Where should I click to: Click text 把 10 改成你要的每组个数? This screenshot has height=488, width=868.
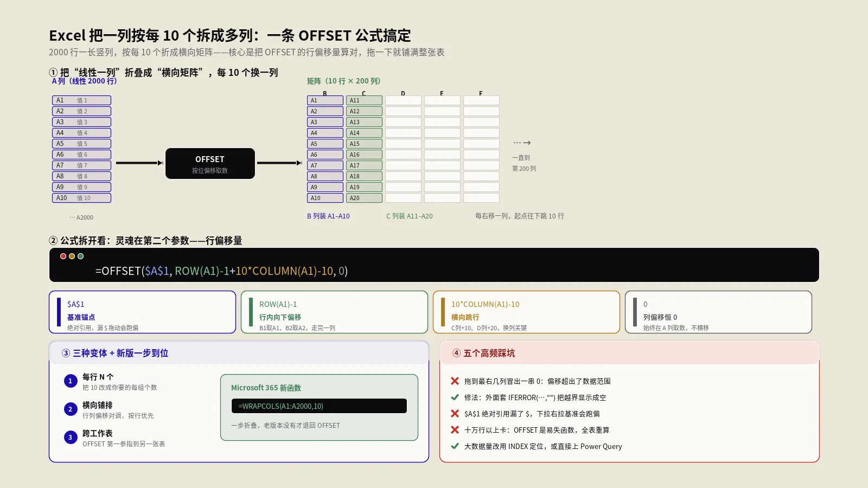(120, 388)
